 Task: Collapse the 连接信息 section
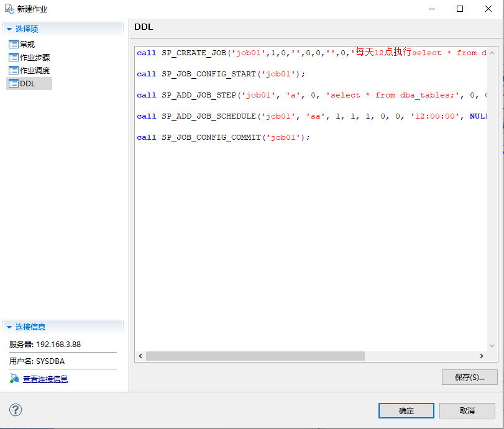pyautogui.click(x=9, y=327)
